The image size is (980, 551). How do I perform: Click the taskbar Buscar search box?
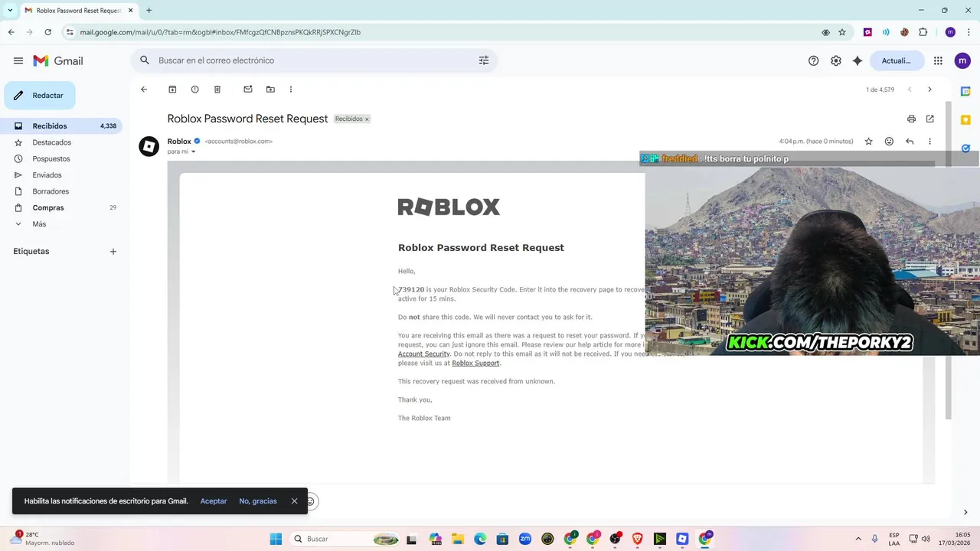[x=345, y=539]
